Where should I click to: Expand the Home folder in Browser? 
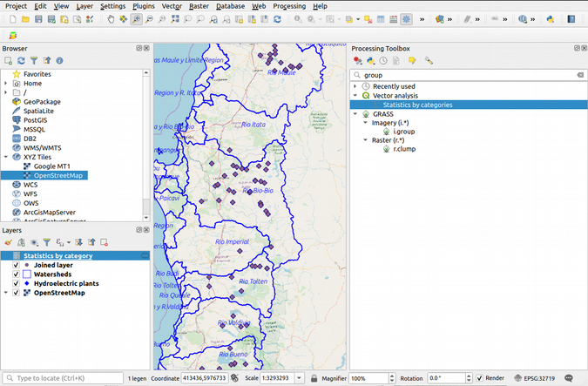[6, 84]
